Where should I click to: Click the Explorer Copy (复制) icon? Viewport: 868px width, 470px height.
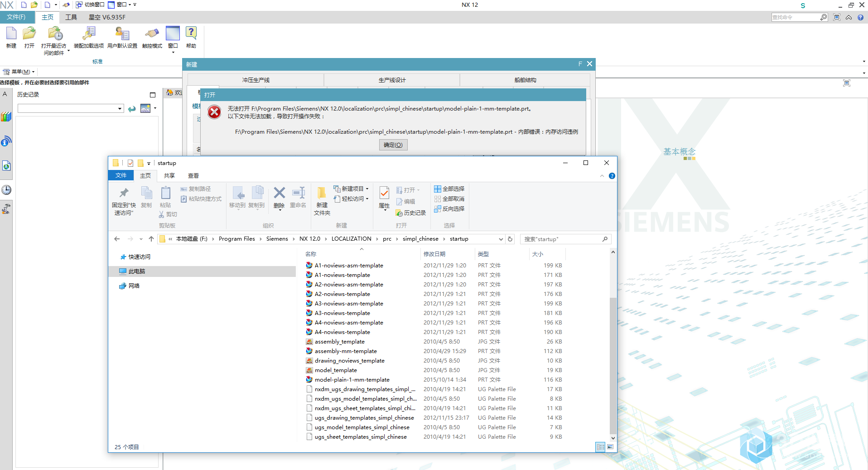pyautogui.click(x=146, y=193)
